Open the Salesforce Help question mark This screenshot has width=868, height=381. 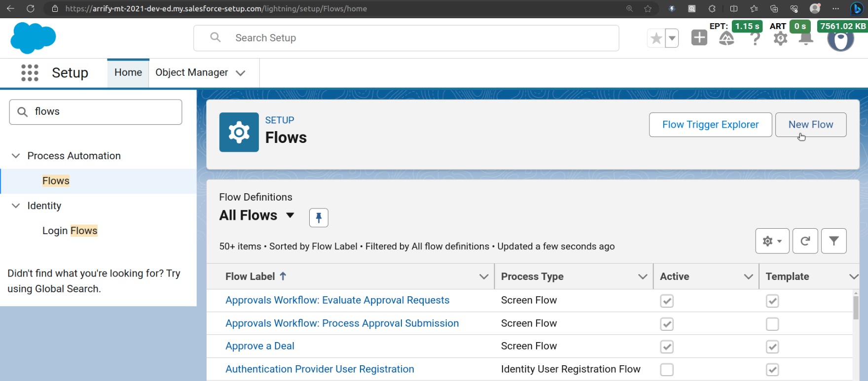pos(755,38)
